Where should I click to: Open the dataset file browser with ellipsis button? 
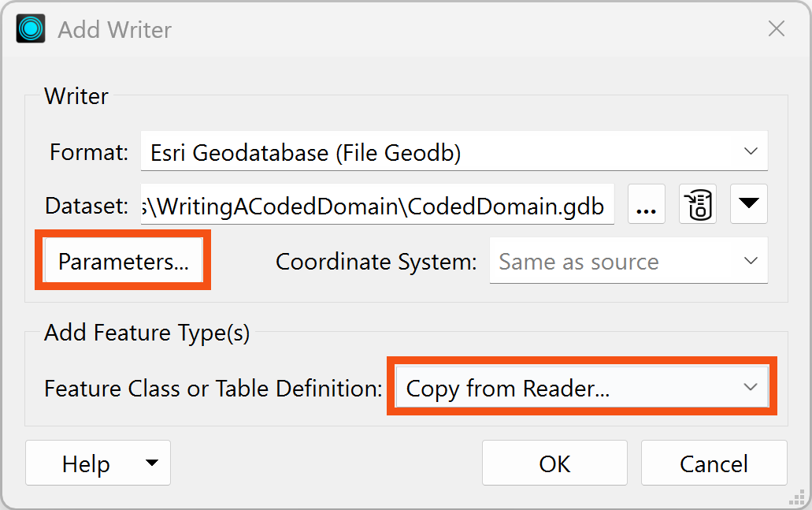pyautogui.click(x=646, y=204)
